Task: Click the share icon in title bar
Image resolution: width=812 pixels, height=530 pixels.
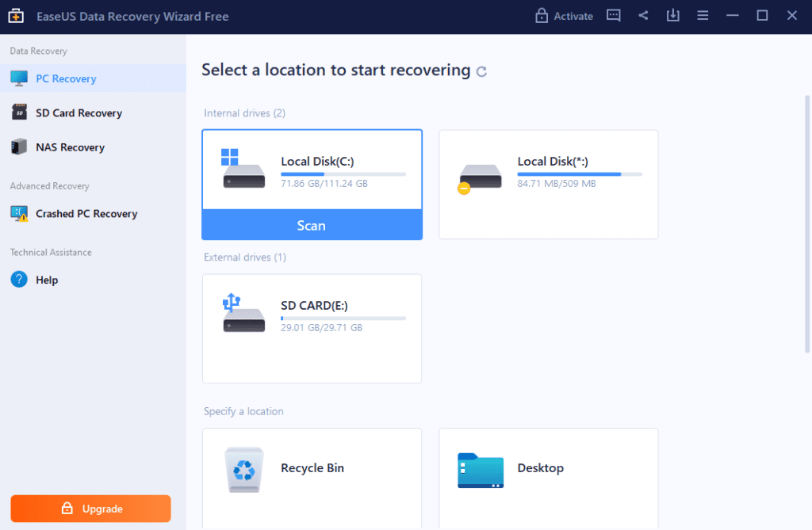Action: tap(643, 15)
